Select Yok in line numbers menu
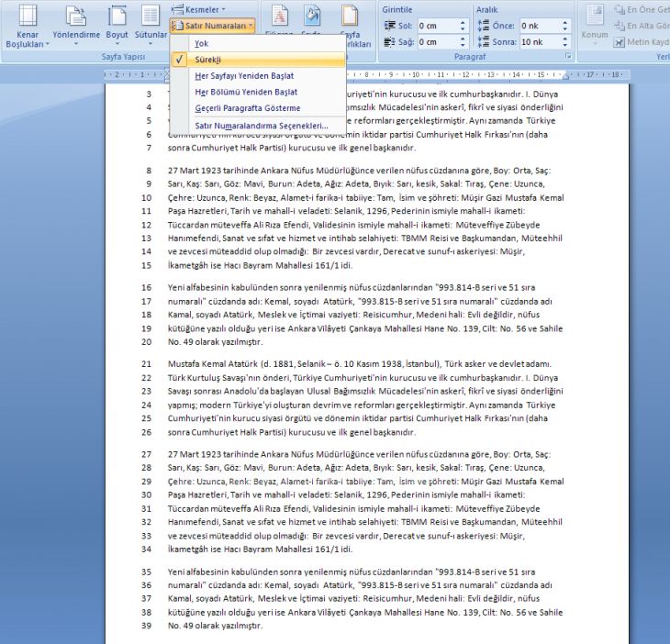The image size is (670, 644). 258,43
